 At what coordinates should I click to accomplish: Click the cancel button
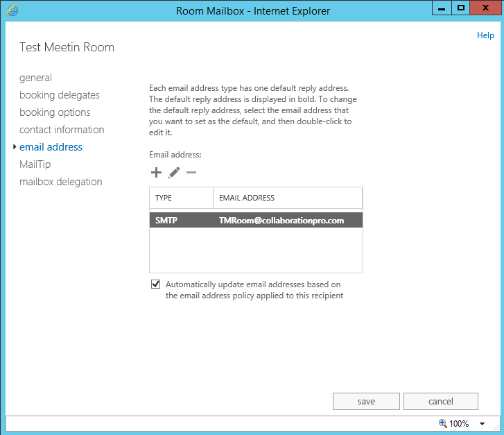441,401
